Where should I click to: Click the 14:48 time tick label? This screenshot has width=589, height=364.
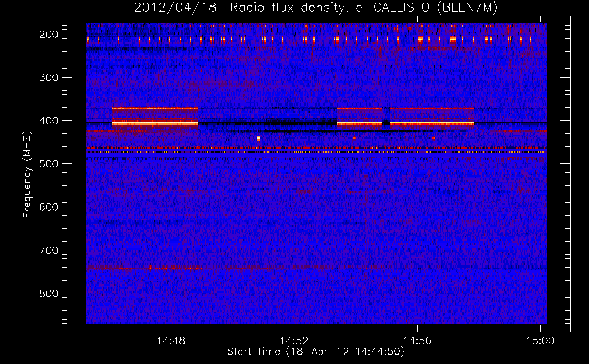point(171,341)
